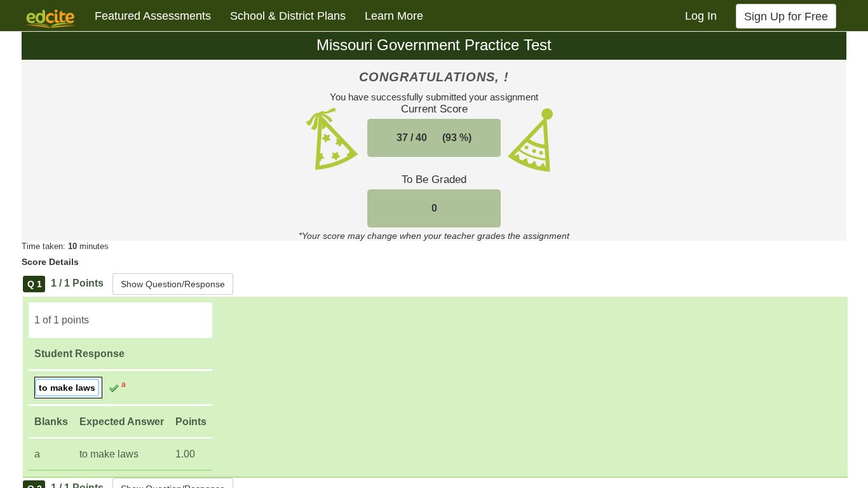Image resolution: width=868 pixels, height=488 pixels.
Task: Click the 'CONGRATULATIONS, !' heading
Action: (x=434, y=77)
